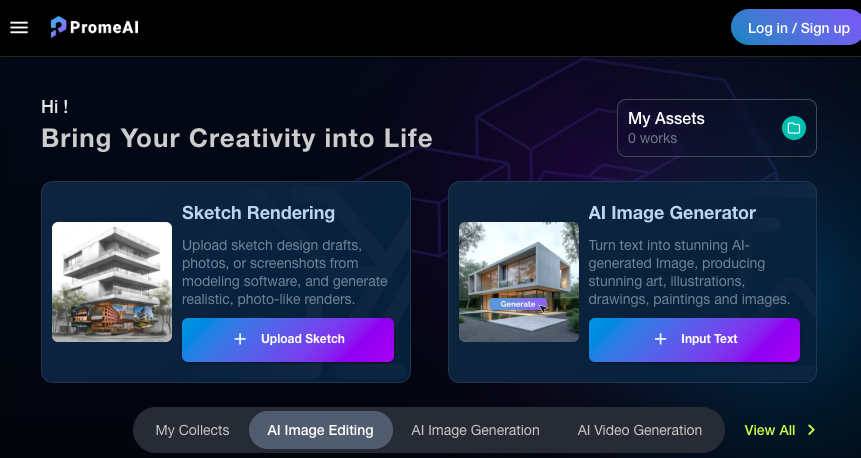
Task: Click the Sketch Rendering heading
Action: (258, 213)
